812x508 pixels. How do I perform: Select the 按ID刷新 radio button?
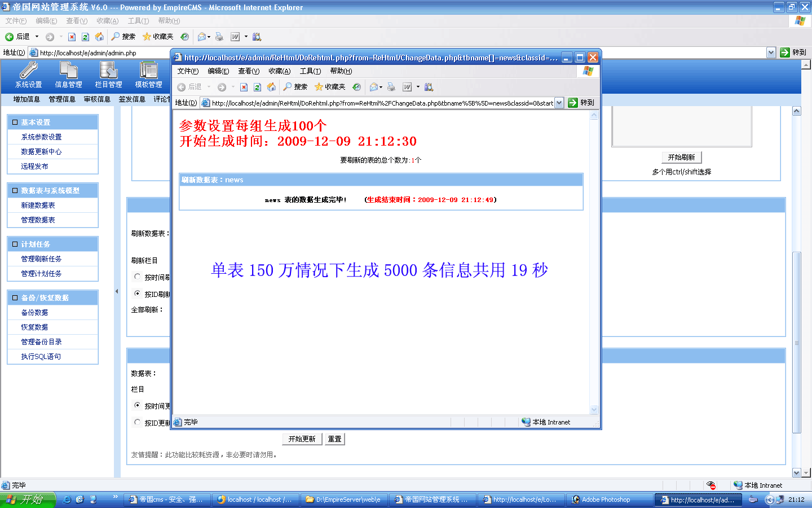point(137,294)
